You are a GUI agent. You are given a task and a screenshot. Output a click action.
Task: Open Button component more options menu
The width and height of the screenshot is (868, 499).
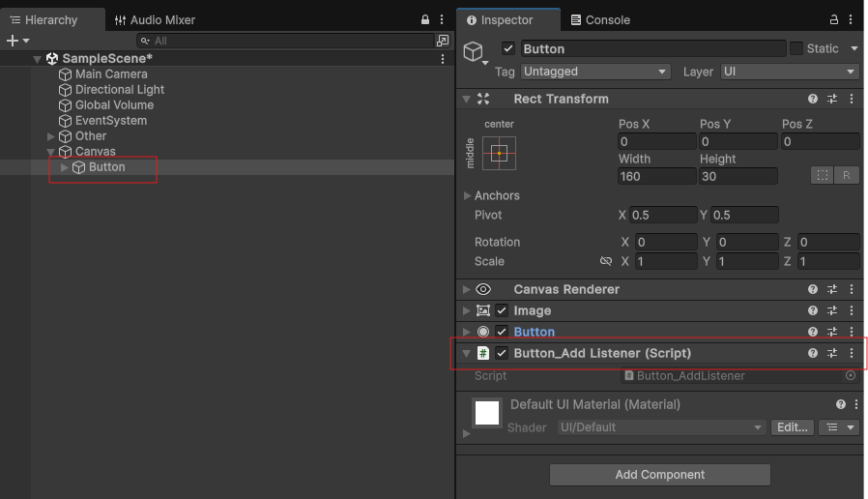coord(852,332)
